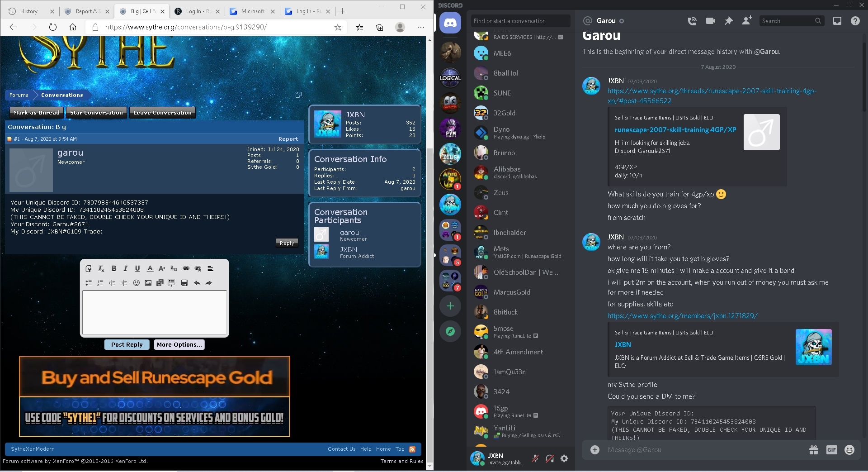
Task: Open the smilies picker in the editor
Action: pyautogui.click(x=136, y=283)
